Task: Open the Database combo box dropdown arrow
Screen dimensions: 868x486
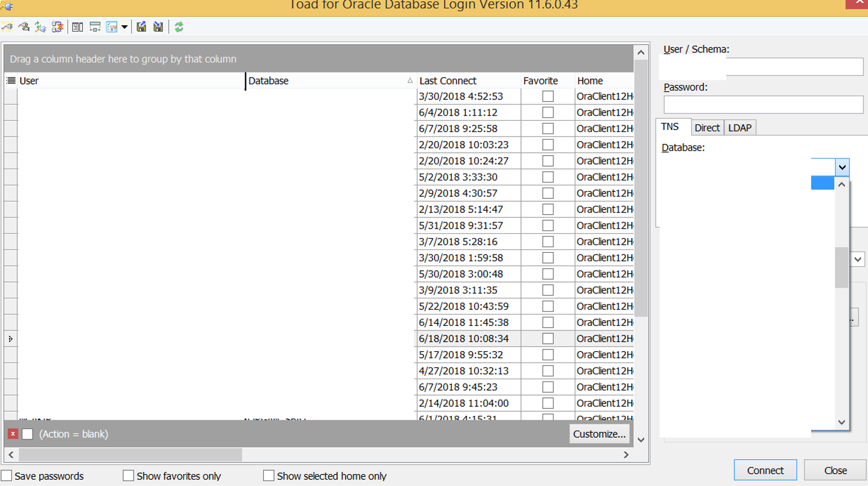Action: point(842,167)
